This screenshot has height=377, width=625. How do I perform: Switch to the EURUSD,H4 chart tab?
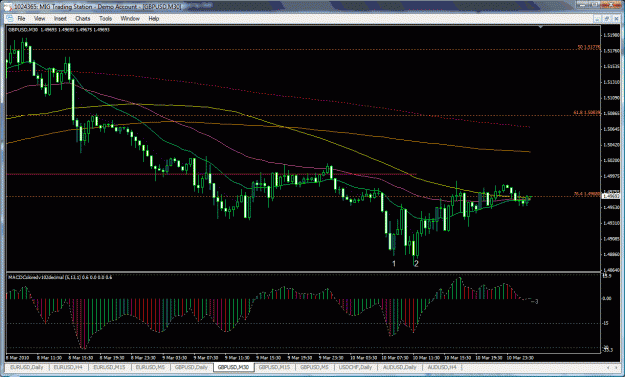click(68, 367)
